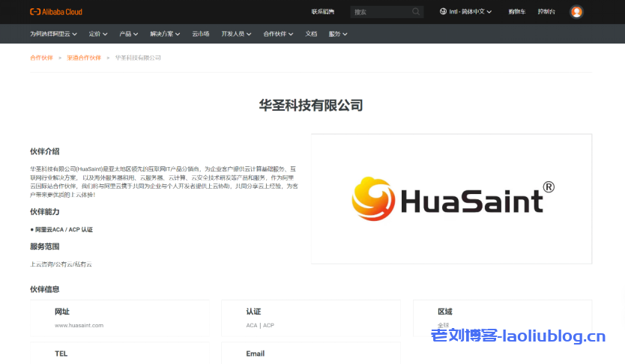The image size is (625, 364).
Task: Click the 渠道合作伙伴 breadcrumb link
Action: click(84, 58)
